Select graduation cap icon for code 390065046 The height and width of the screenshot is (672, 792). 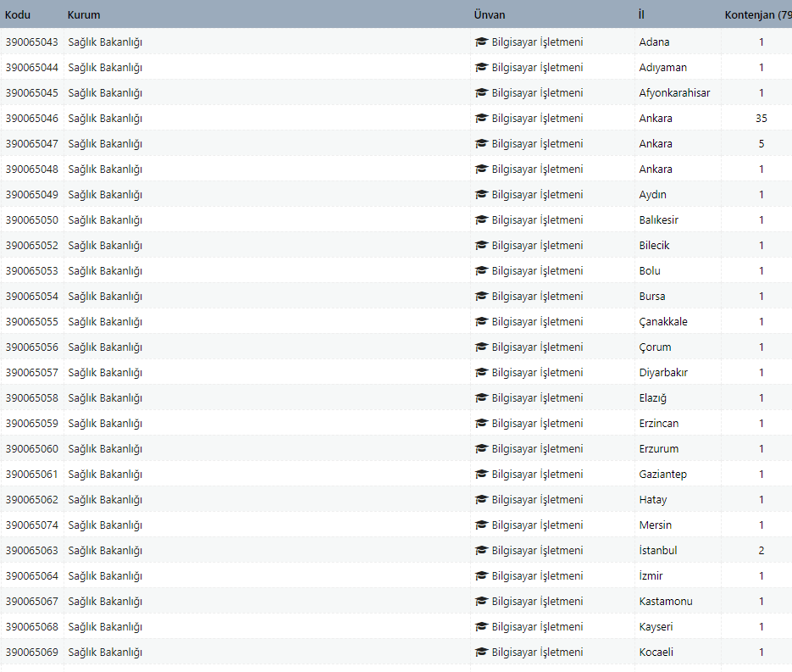(x=481, y=119)
